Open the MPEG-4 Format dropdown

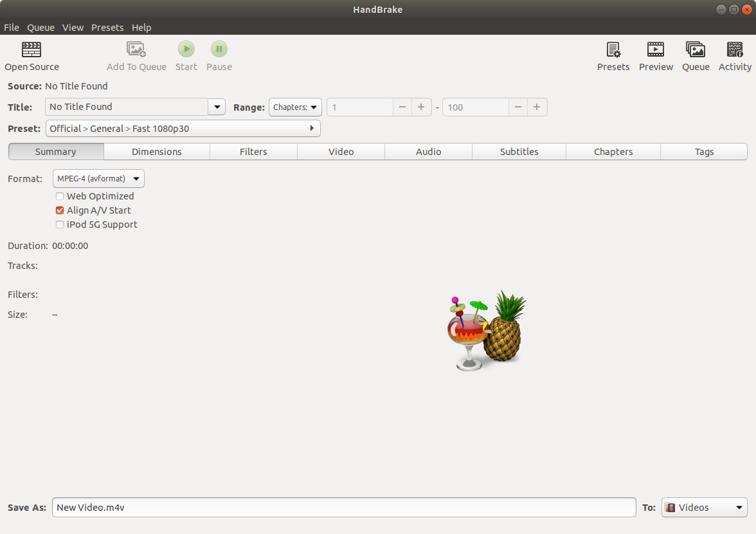point(98,178)
